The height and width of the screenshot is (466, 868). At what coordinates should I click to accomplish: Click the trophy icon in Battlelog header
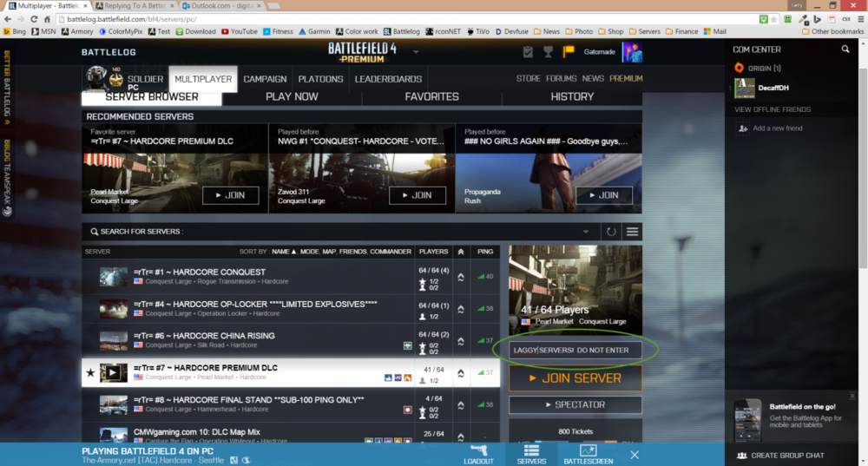(549, 52)
